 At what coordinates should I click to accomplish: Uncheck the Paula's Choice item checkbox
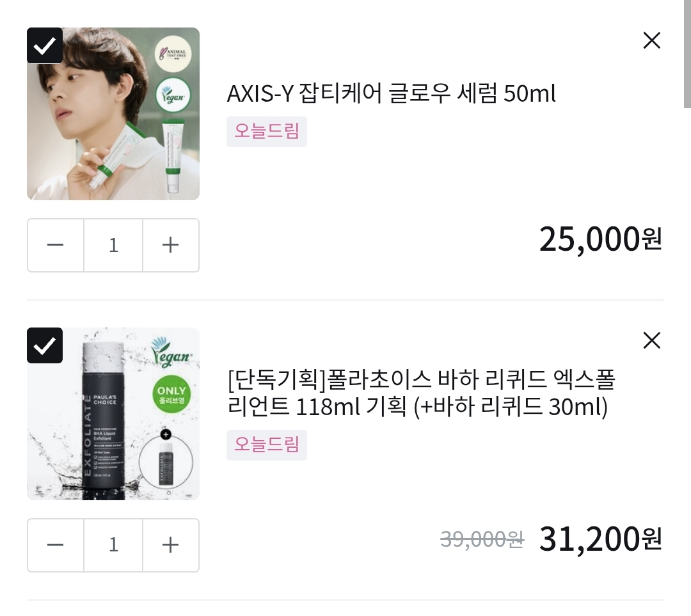[45, 345]
